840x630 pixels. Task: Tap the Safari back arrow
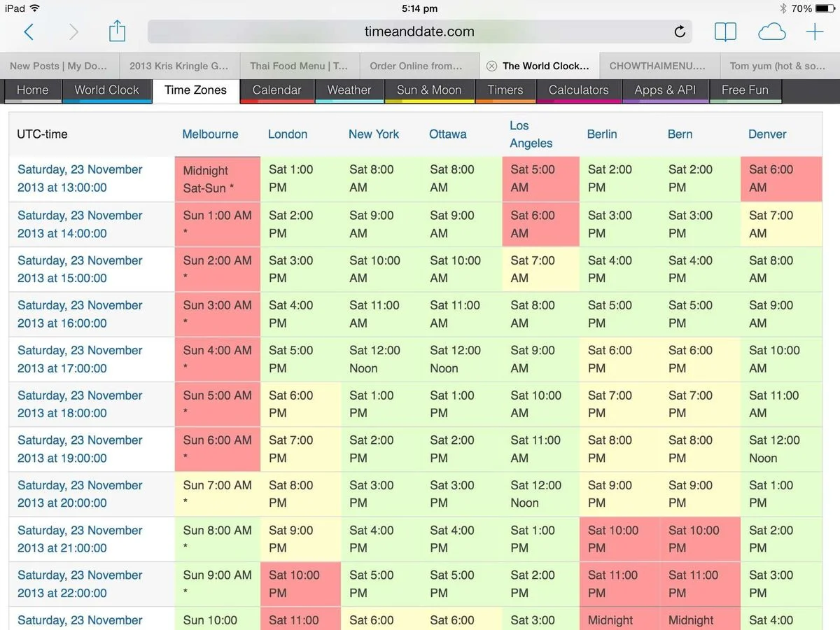coord(29,31)
